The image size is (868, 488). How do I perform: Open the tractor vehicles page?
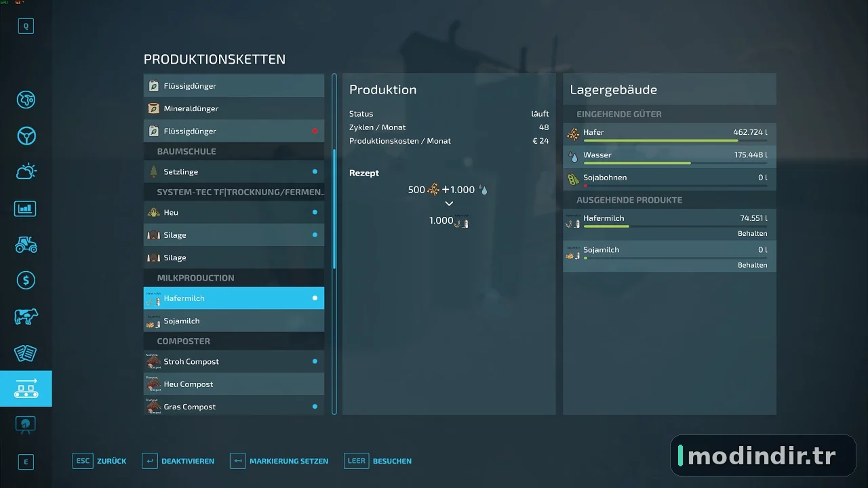[26, 244]
